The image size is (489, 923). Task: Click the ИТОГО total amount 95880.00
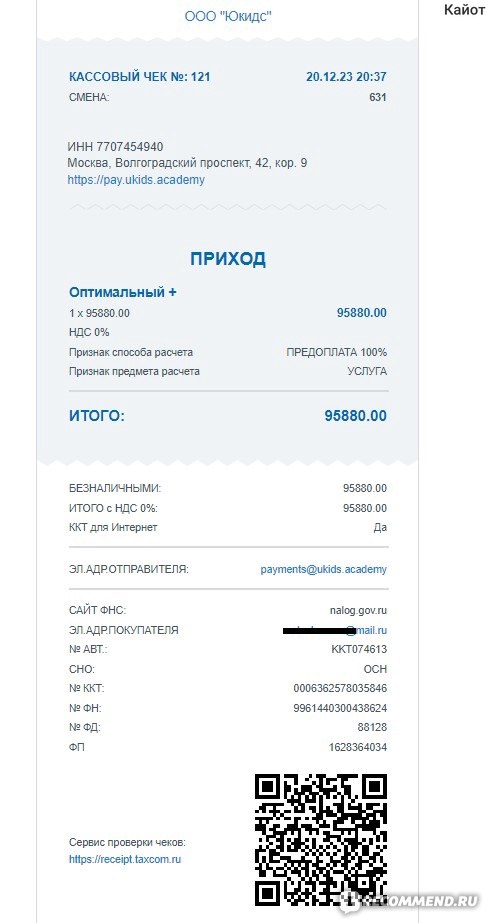355,416
